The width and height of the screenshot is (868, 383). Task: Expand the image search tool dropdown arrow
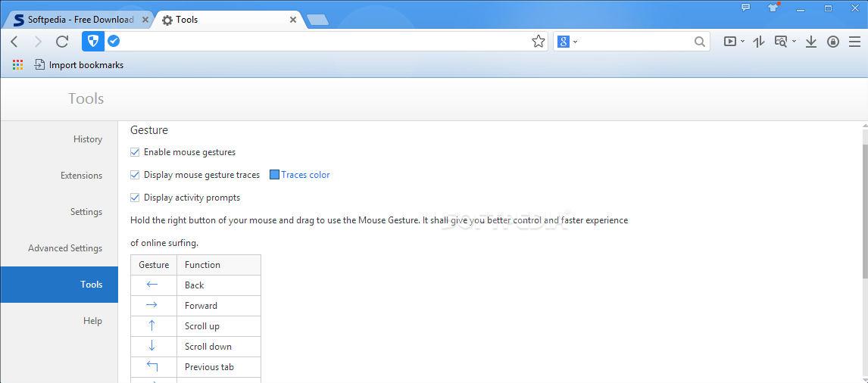click(795, 42)
